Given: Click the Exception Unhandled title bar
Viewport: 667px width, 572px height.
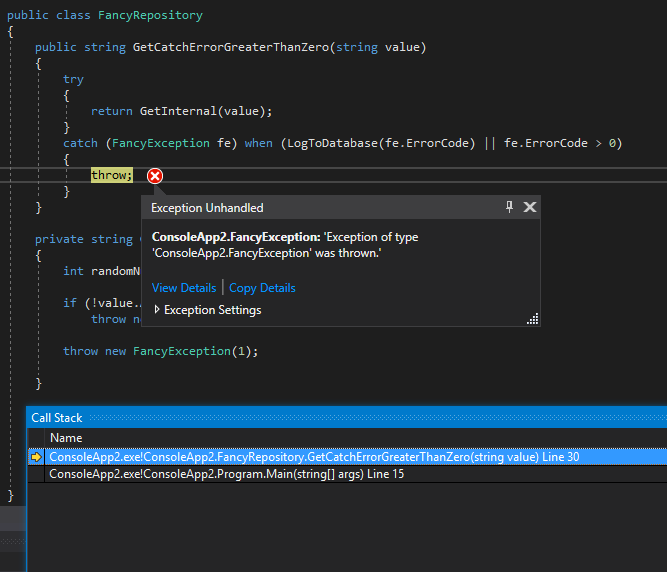Looking at the screenshot, I should pos(300,207).
